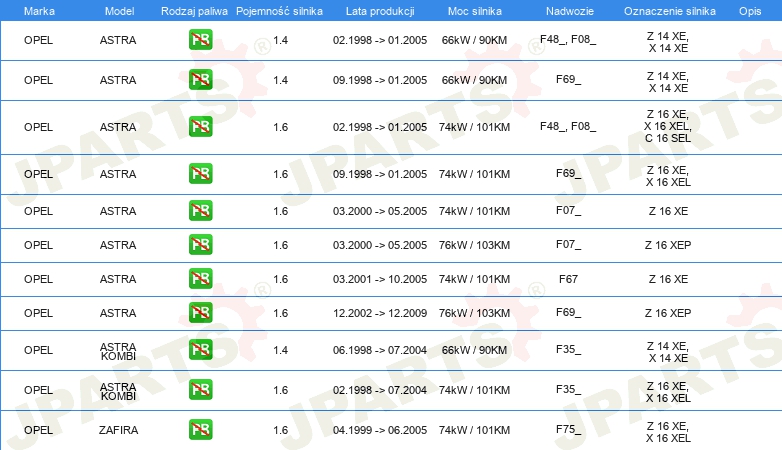Click F35_ body code in the 1.4 Kombi row
The width and height of the screenshot is (782, 450).
(569, 350)
